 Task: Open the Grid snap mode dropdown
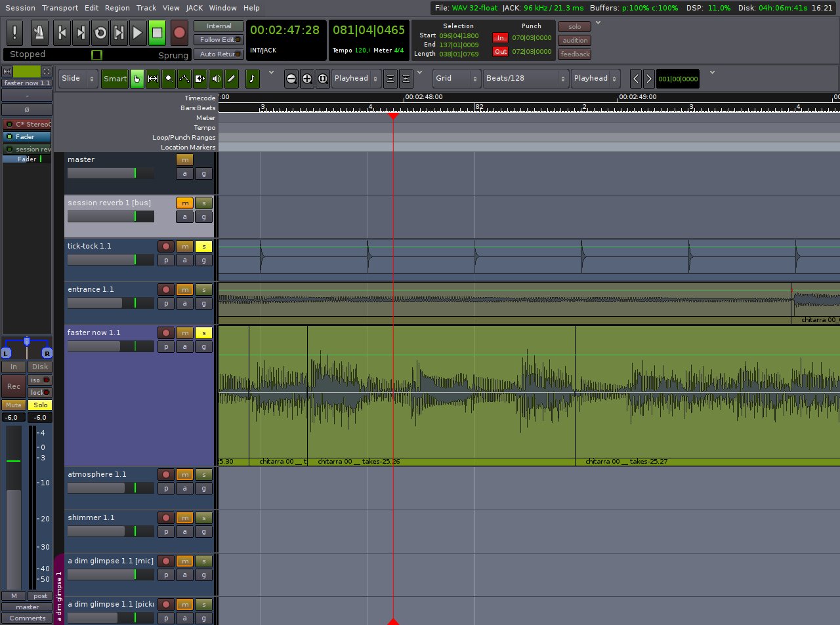pyautogui.click(x=457, y=79)
